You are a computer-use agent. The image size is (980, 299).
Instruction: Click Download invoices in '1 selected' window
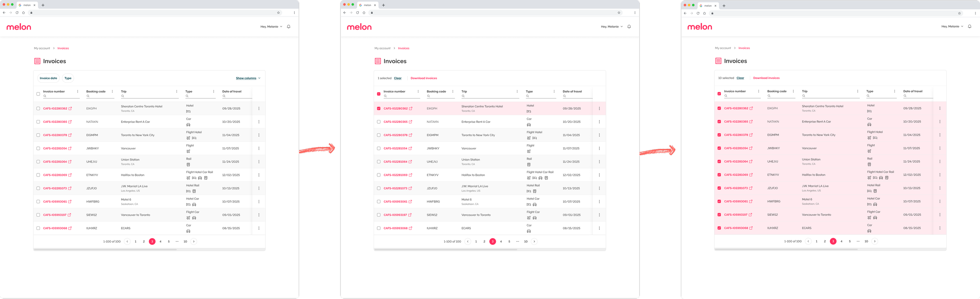(x=424, y=78)
